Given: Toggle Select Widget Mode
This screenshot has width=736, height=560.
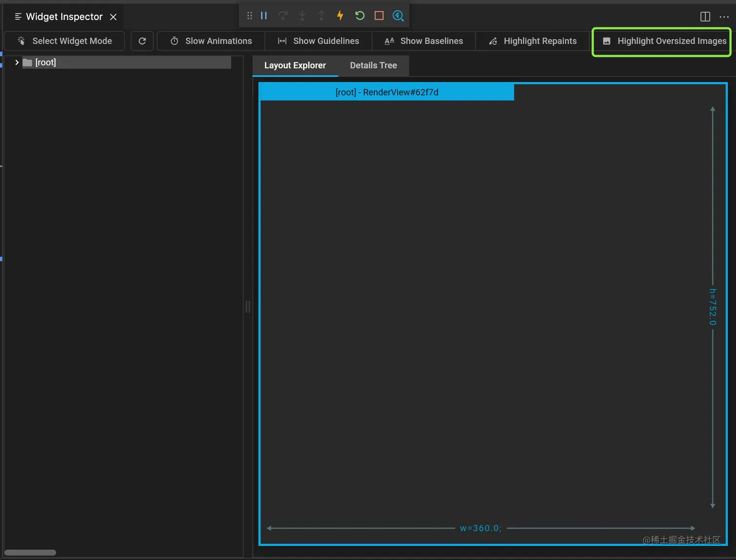Looking at the screenshot, I should click(64, 41).
